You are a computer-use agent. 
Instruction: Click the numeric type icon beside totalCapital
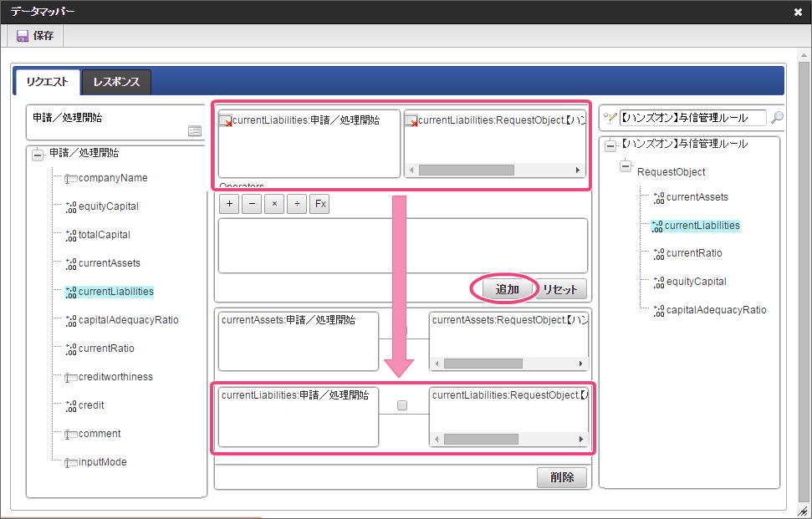(71, 236)
